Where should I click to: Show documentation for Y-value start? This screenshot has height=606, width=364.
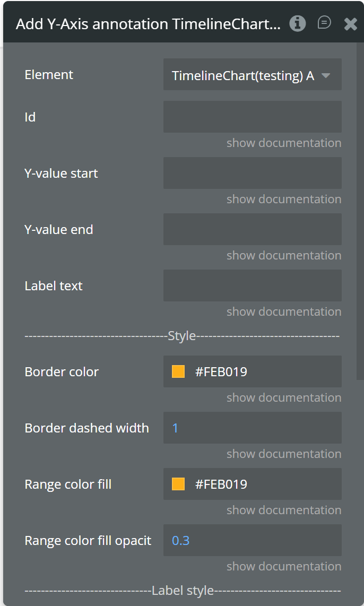(283, 199)
